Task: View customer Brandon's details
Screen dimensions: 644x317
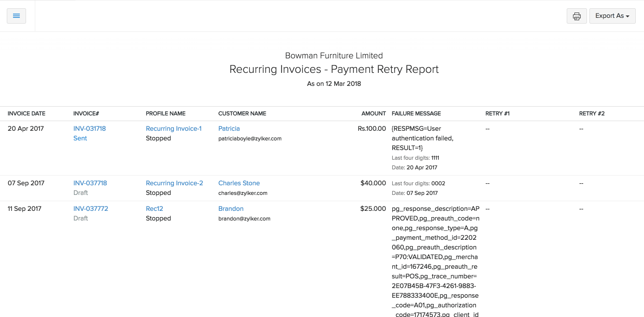Action: [230, 208]
